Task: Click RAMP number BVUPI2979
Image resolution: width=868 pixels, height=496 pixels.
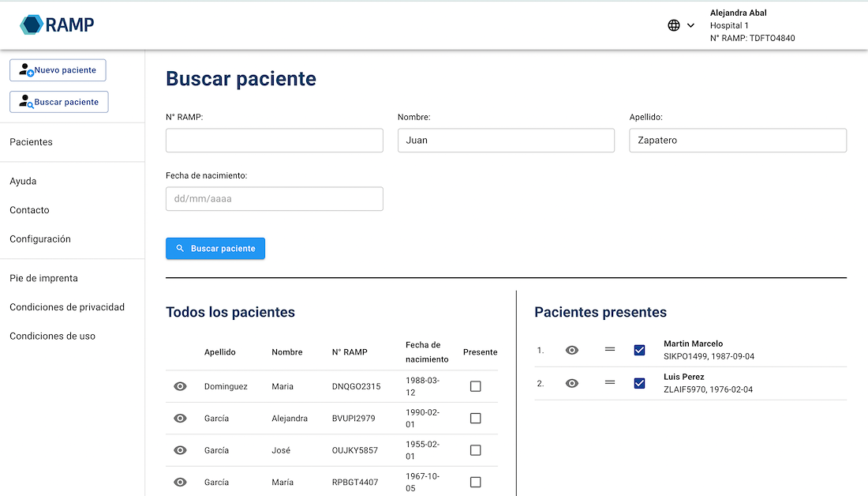Action: point(354,419)
